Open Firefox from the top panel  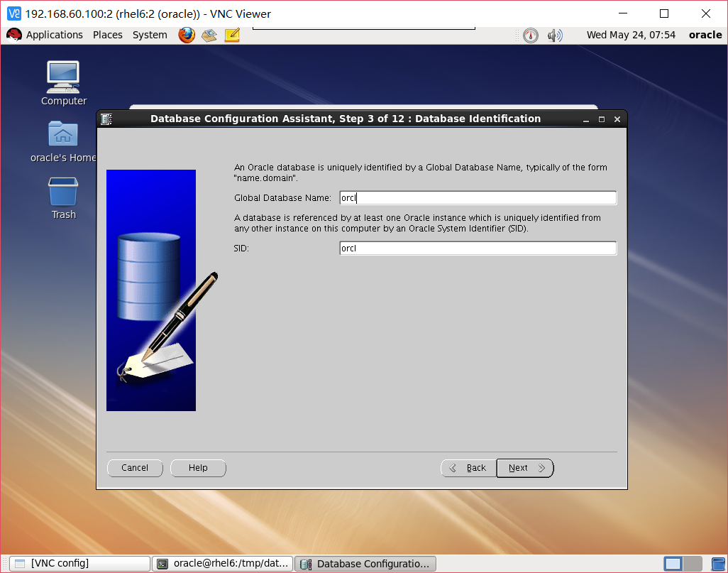coord(186,35)
